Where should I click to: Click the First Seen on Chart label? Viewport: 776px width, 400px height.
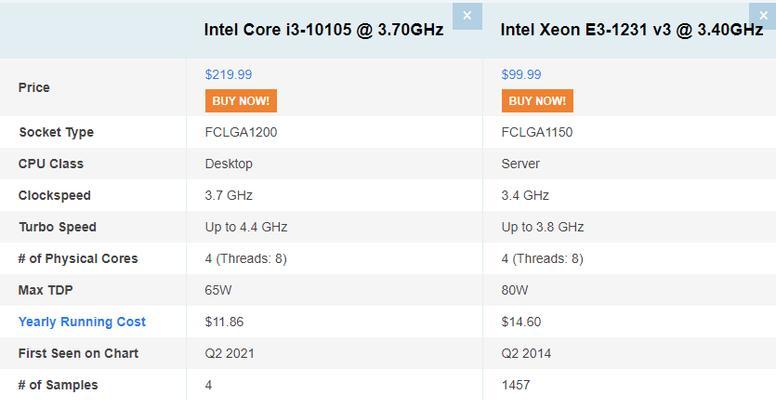(x=78, y=353)
